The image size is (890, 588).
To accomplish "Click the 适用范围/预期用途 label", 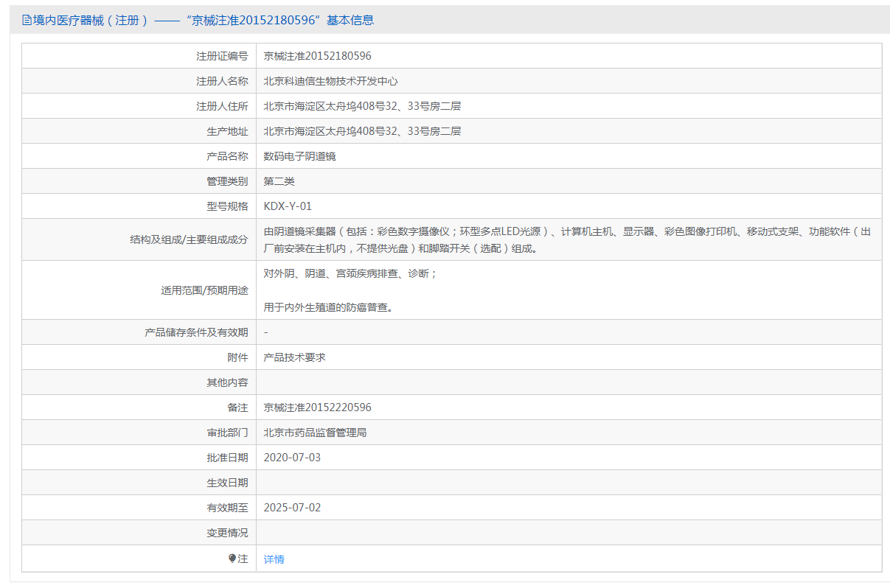I will [x=204, y=290].
